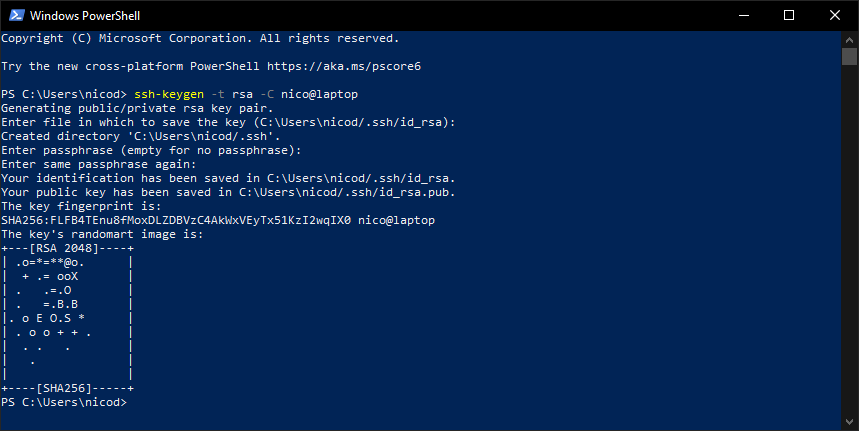Click the final PS C:\Users\nicod> prompt
This screenshot has width=859, height=431.
pos(64,403)
